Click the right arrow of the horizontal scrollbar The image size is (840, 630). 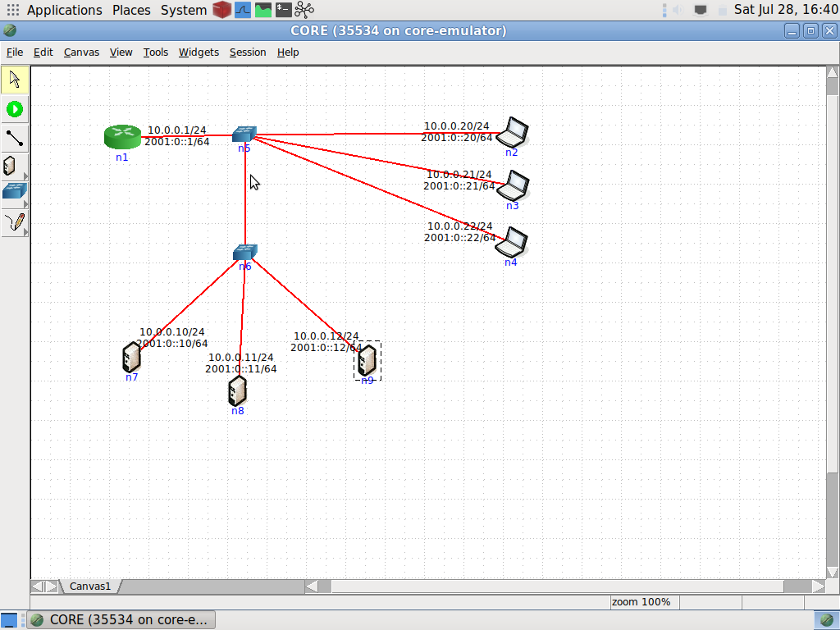coord(825,586)
